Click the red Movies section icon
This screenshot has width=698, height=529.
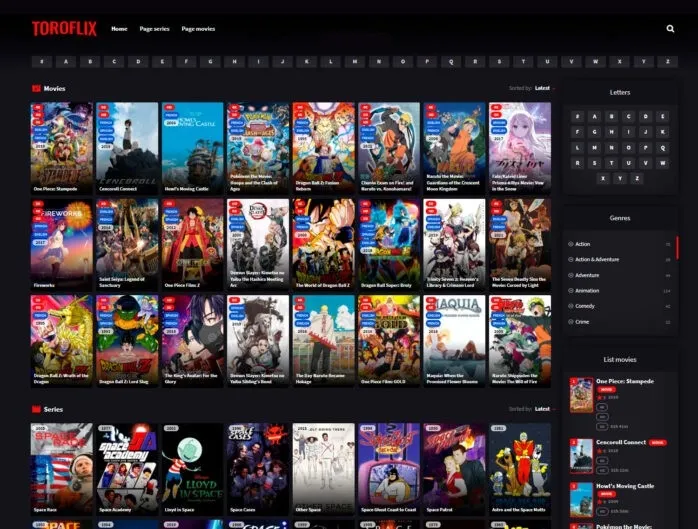(x=37, y=88)
